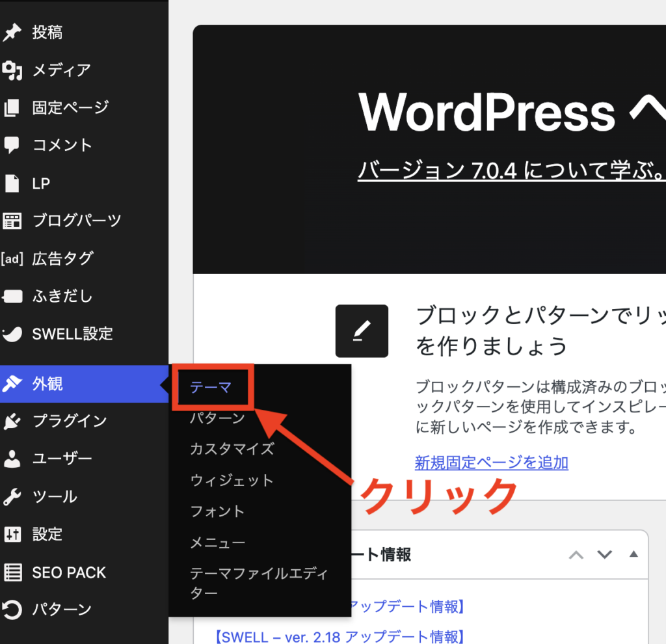Click the person icon beside ユーザー
Image resolution: width=666 pixels, height=644 pixels.
tap(12, 459)
